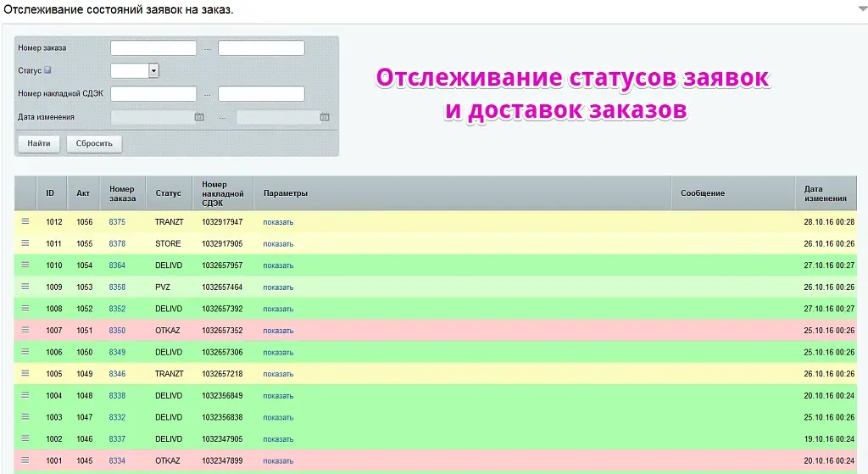Click the Статус help icon
The image size is (868, 474).
click(x=47, y=70)
